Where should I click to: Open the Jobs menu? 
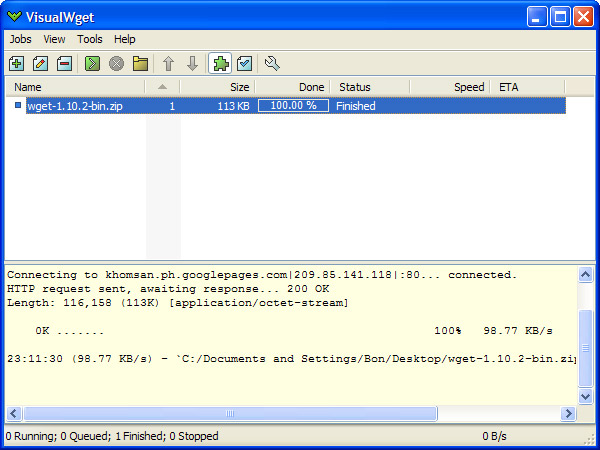click(20, 39)
